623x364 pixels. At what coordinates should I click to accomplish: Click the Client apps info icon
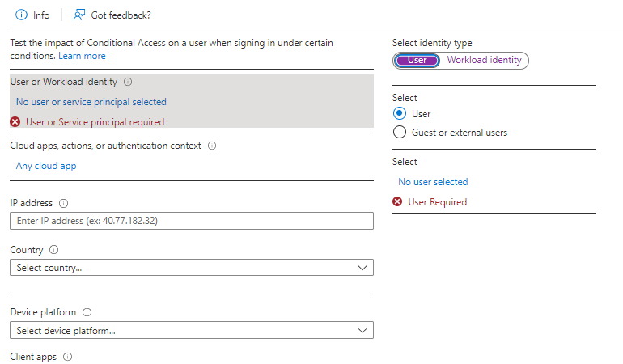(x=67, y=357)
